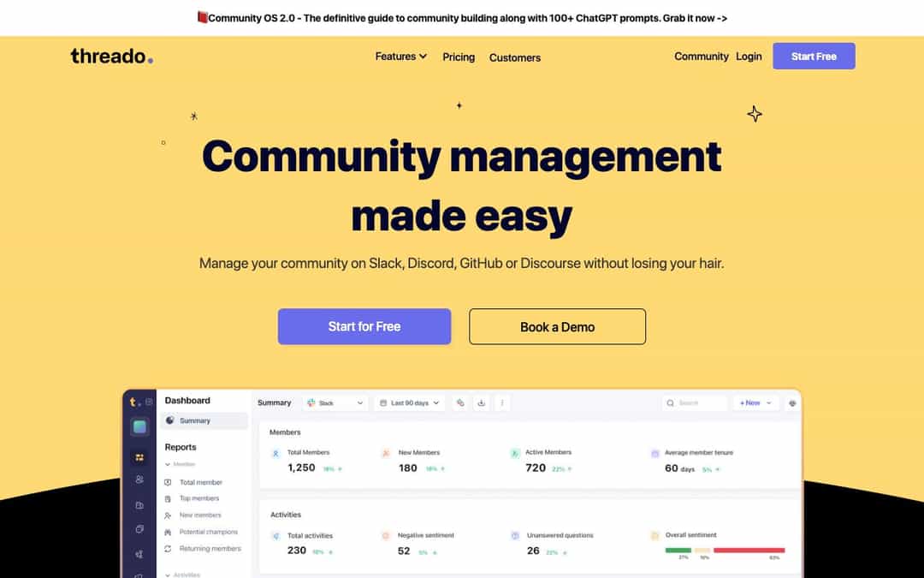Open the Community OS 2.0 announcement banner
The width and height of the screenshot is (924, 578).
(x=462, y=18)
